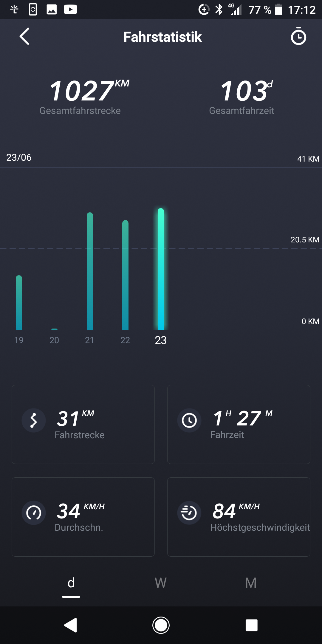Switch to the monthly 'M' tab

tap(251, 583)
